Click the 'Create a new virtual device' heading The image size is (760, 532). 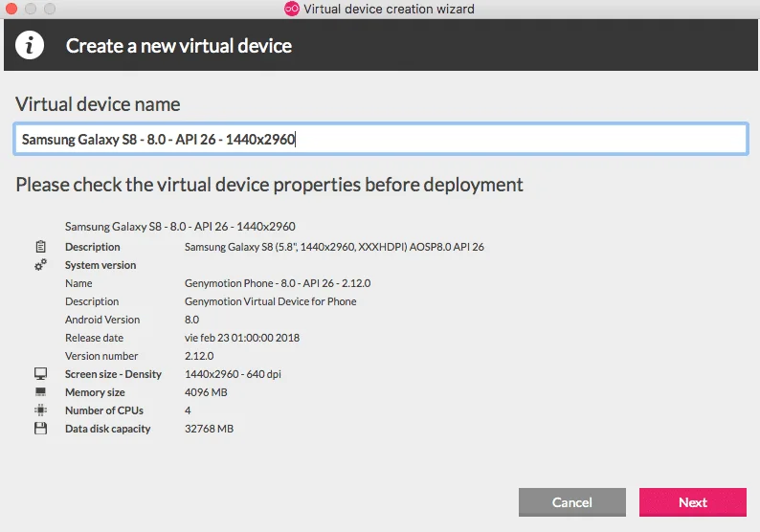pyautogui.click(x=179, y=46)
